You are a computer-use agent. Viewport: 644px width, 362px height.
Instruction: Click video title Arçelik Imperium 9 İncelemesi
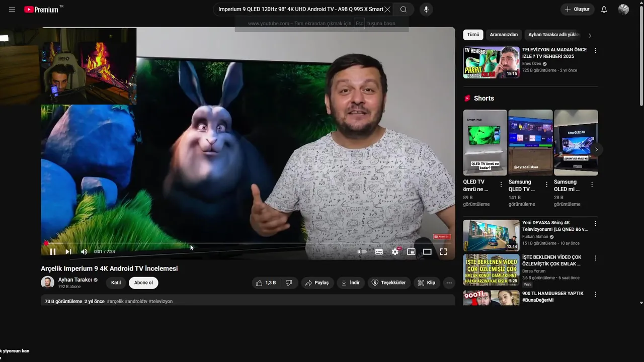(109, 268)
